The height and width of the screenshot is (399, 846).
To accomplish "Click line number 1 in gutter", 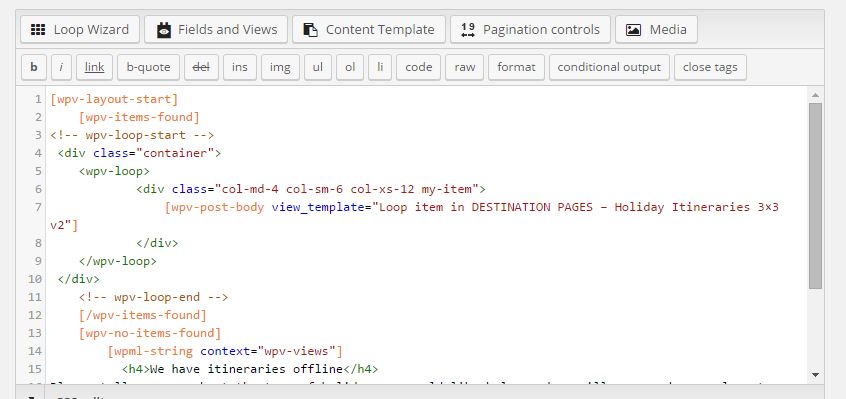I will point(38,99).
